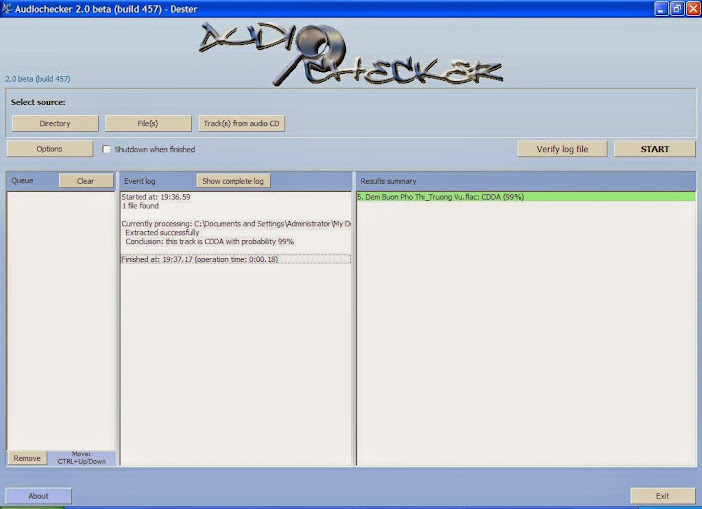The height and width of the screenshot is (509, 702).
Task: Open the About dialog
Action: (39, 496)
